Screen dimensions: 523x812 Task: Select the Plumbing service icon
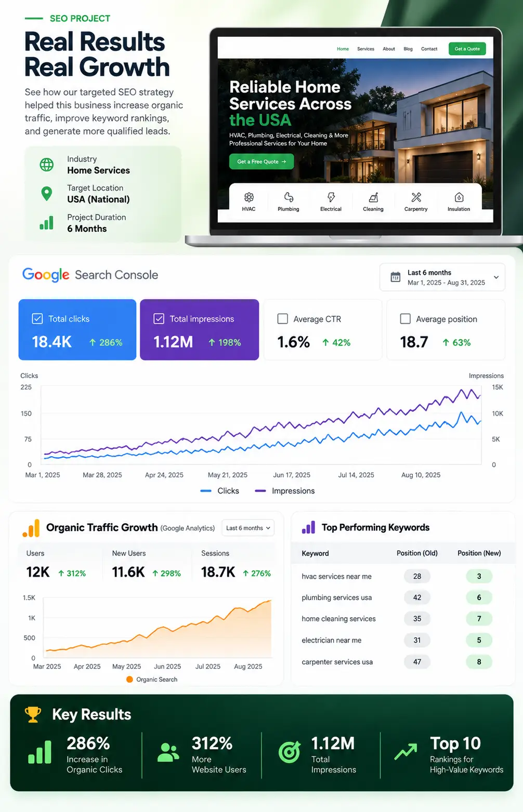[x=289, y=197]
